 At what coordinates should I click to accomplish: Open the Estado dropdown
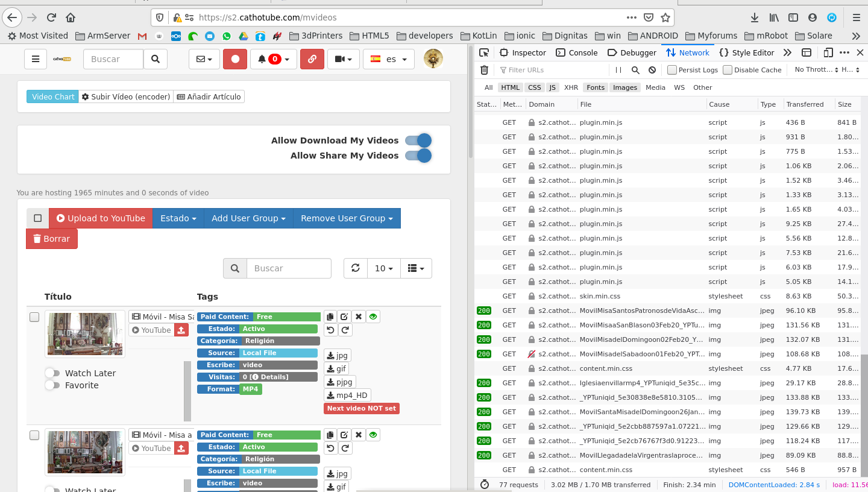coord(178,218)
